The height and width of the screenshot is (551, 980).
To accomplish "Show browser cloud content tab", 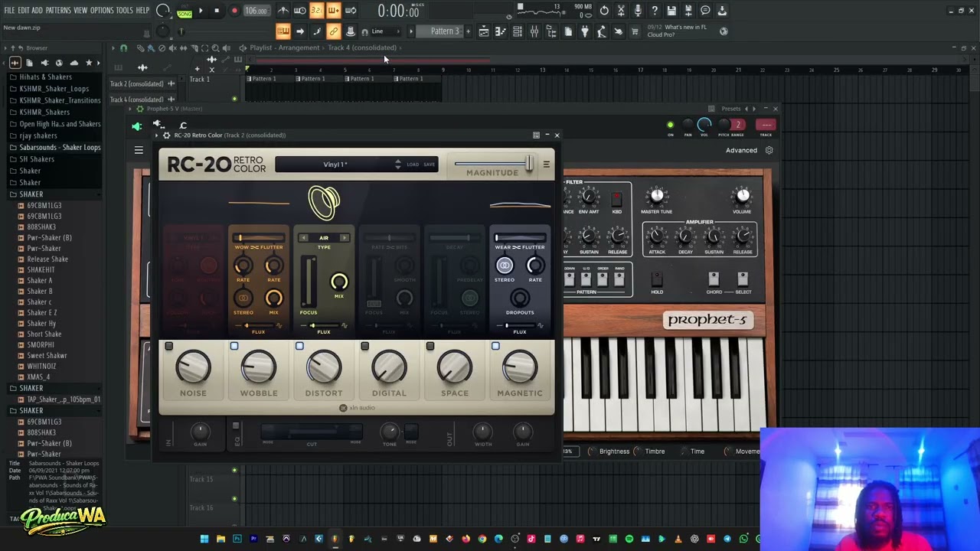I will click(x=73, y=63).
